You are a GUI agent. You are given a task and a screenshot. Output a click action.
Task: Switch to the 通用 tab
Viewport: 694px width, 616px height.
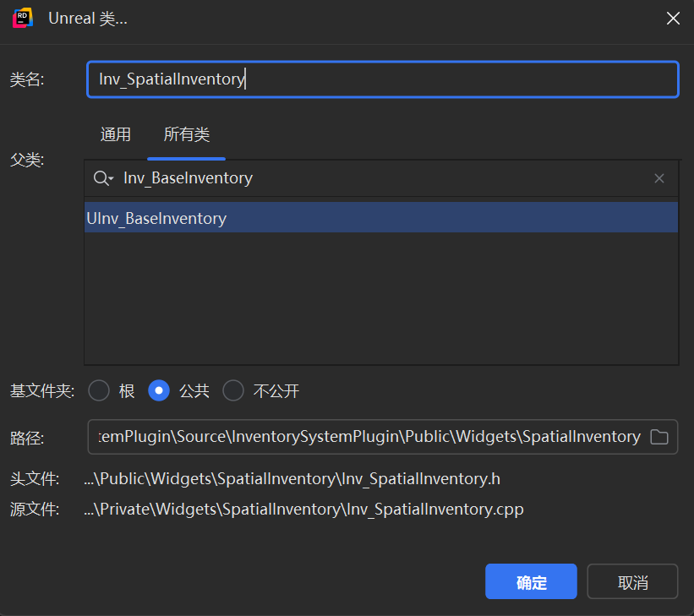click(116, 134)
